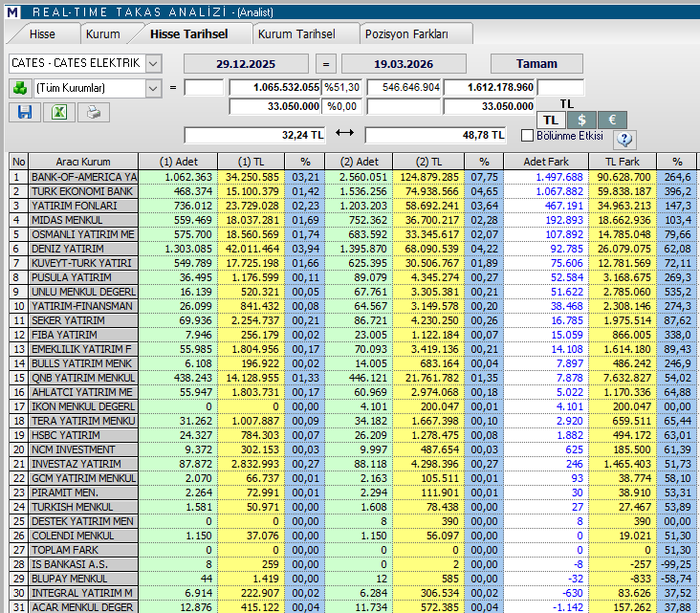Select UNLU MENKUL DEGERL row
The height and width of the screenshot is (613, 700).
coord(353,292)
